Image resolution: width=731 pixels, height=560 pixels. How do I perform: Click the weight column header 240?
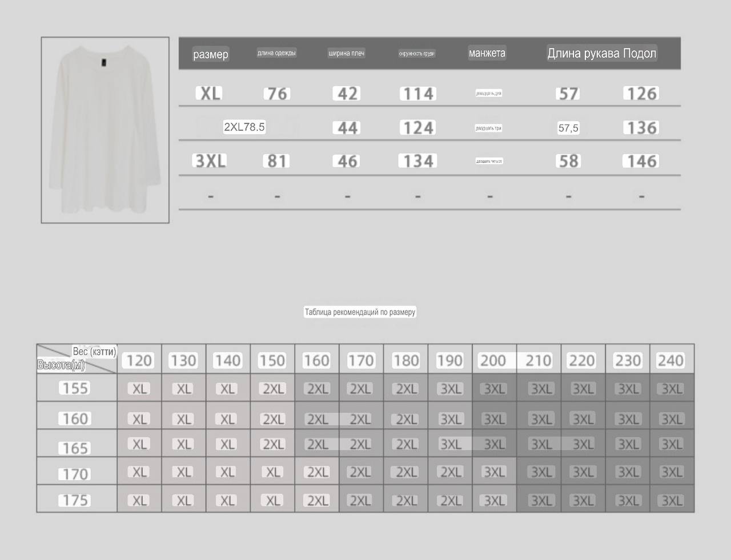click(x=670, y=360)
